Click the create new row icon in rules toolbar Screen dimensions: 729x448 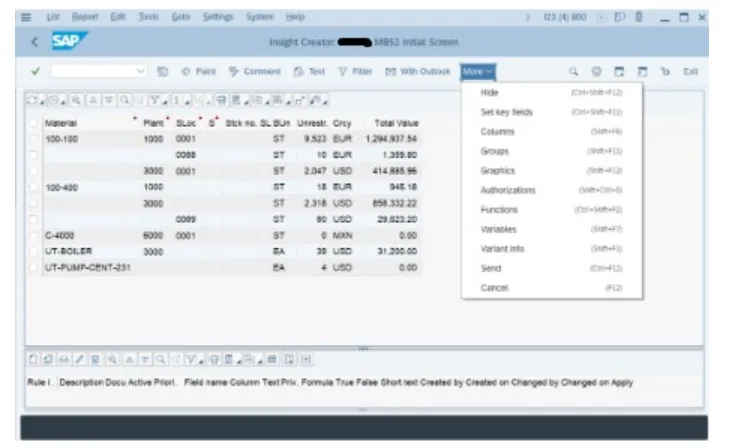pos(33,359)
